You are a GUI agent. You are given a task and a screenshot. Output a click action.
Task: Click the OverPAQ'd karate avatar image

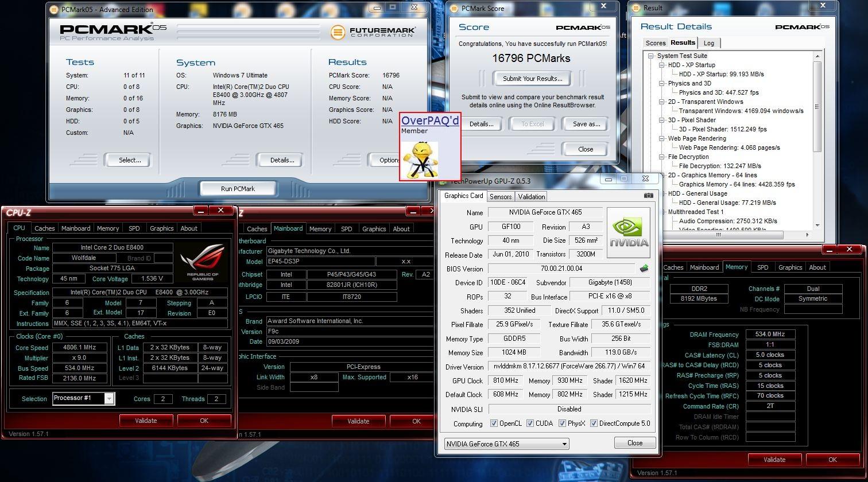[420, 159]
